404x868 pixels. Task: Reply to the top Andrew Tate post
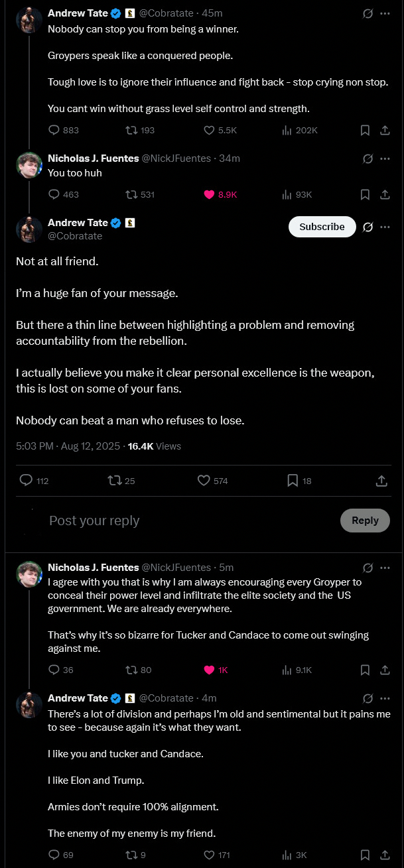click(x=54, y=130)
